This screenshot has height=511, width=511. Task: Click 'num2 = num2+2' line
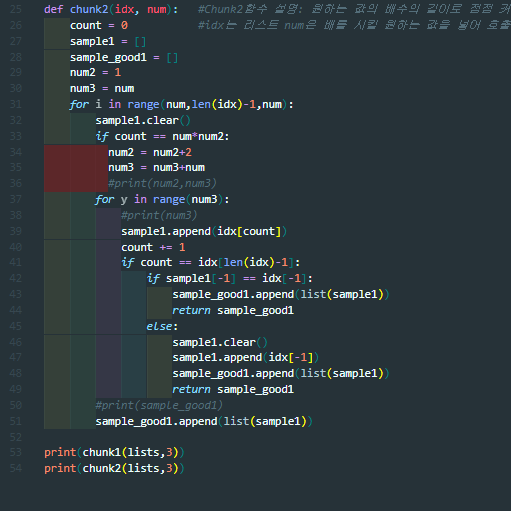point(150,152)
